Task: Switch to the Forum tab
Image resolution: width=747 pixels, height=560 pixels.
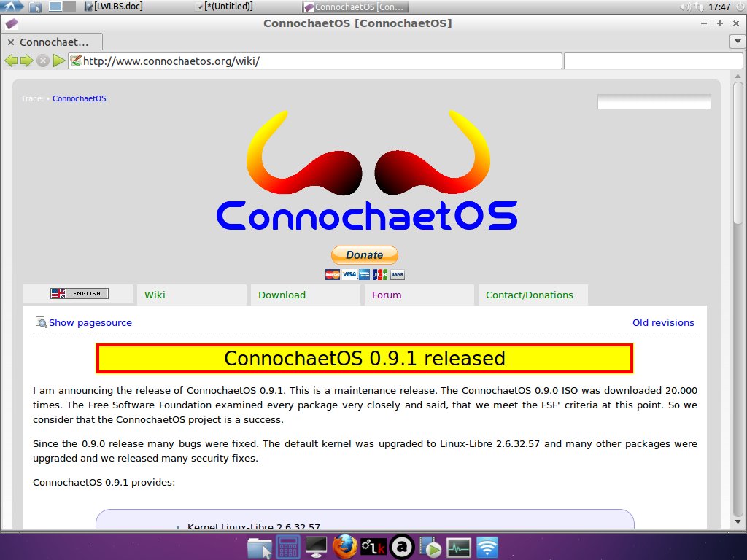Action: pyautogui.click(x=387, y=295)
